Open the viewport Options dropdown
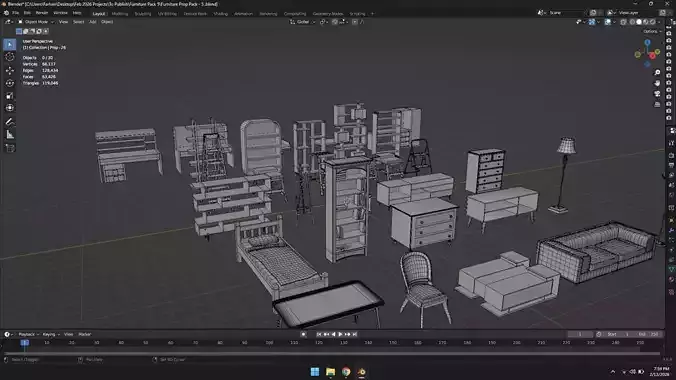The image size is (676, 380). tap(652, 31)
